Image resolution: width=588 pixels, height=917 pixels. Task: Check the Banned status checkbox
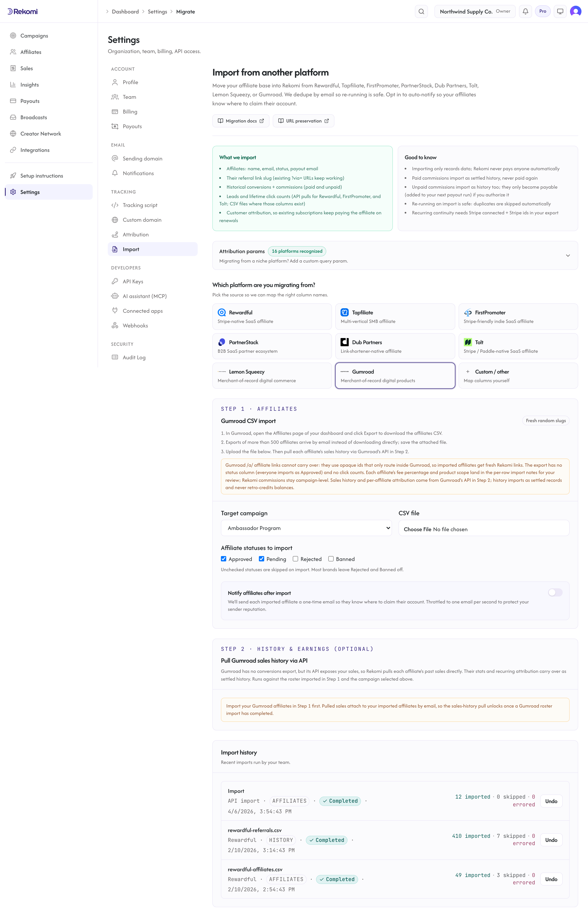click(x=331, y=559)
